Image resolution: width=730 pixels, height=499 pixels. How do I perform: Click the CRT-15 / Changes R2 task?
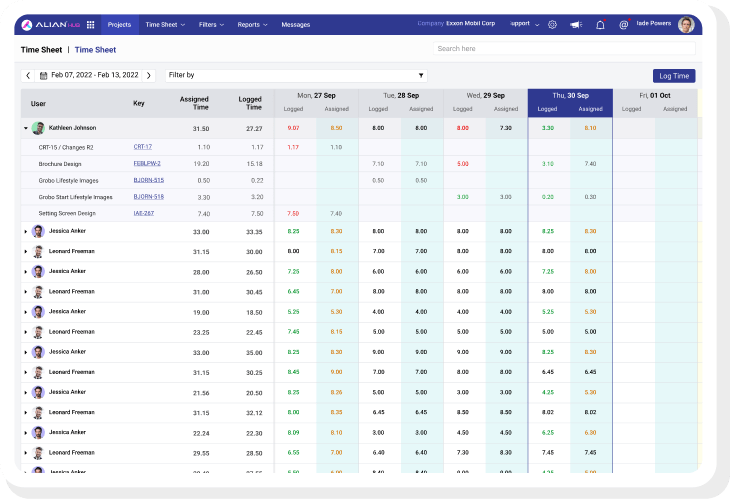pyautogui.click(x=66, y=147)
